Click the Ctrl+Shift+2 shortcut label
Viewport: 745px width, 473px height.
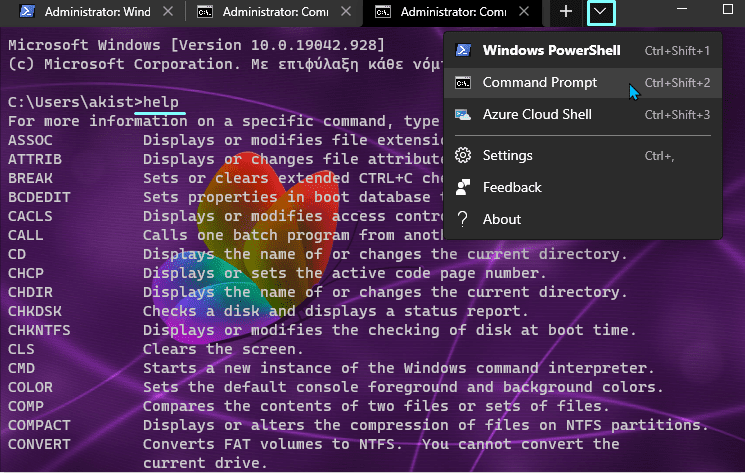coord(677,83)
